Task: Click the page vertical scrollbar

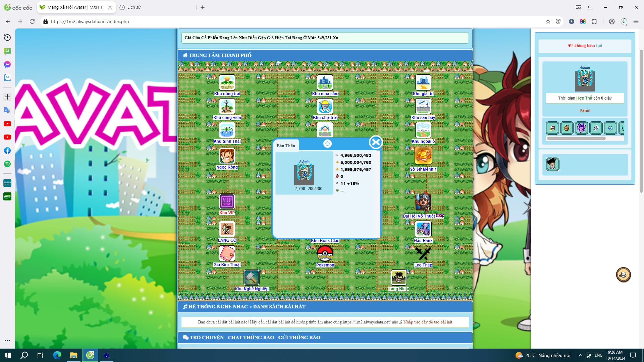Action: pos(641,121)
